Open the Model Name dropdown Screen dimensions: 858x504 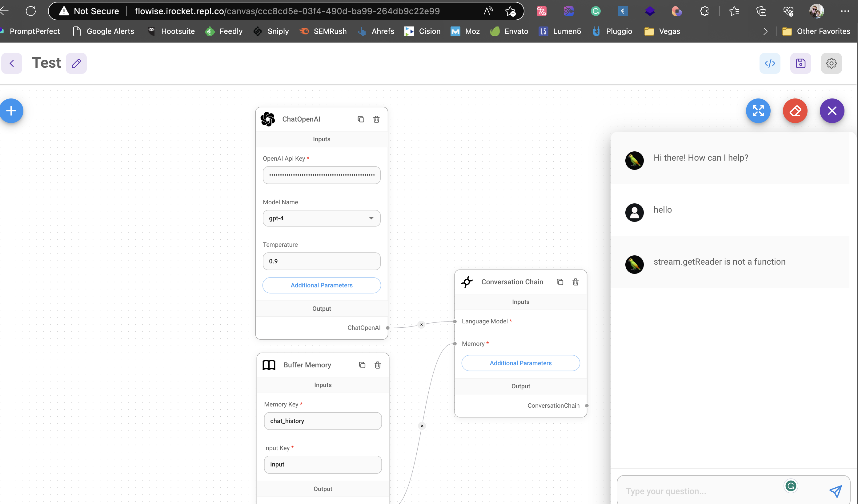click(371, 218)
